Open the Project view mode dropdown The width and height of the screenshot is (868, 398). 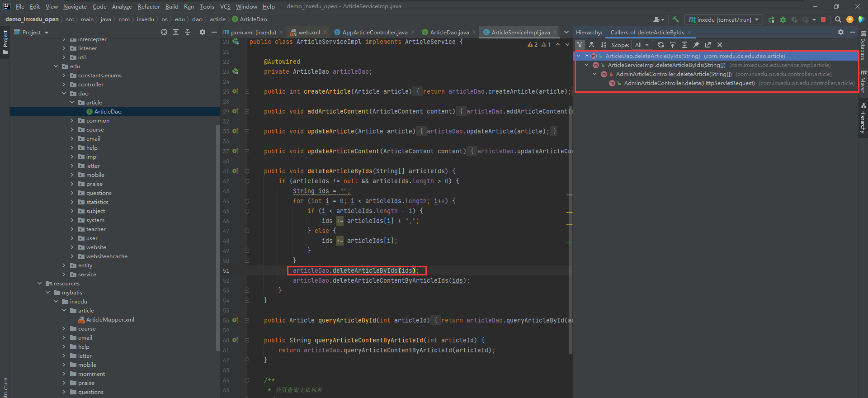click(31, 32)
